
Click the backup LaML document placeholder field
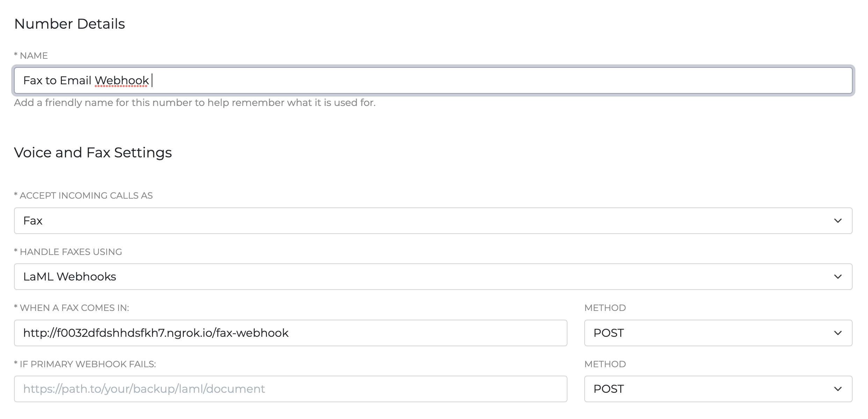tap(144, 389)
